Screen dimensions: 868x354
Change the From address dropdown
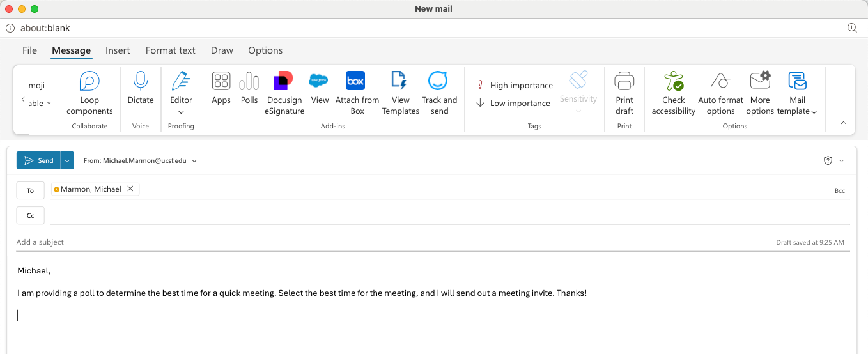click(x=140, y=161)
